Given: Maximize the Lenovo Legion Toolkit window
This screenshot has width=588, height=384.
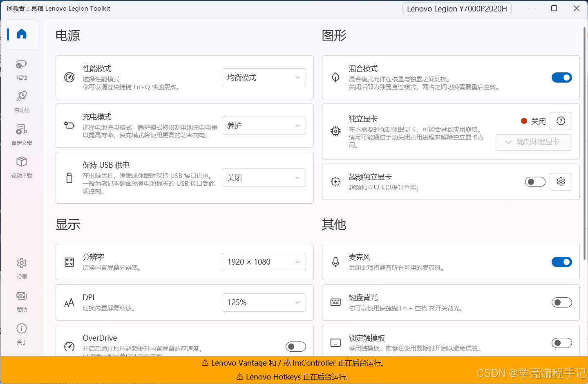Looking at the screenshot, I should pyautogui.click(x=554, y=9).
